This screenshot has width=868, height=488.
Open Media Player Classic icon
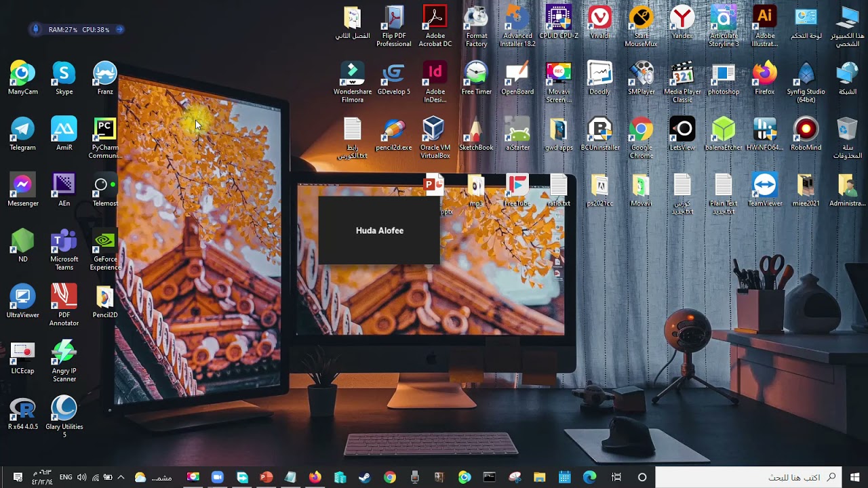682,81
